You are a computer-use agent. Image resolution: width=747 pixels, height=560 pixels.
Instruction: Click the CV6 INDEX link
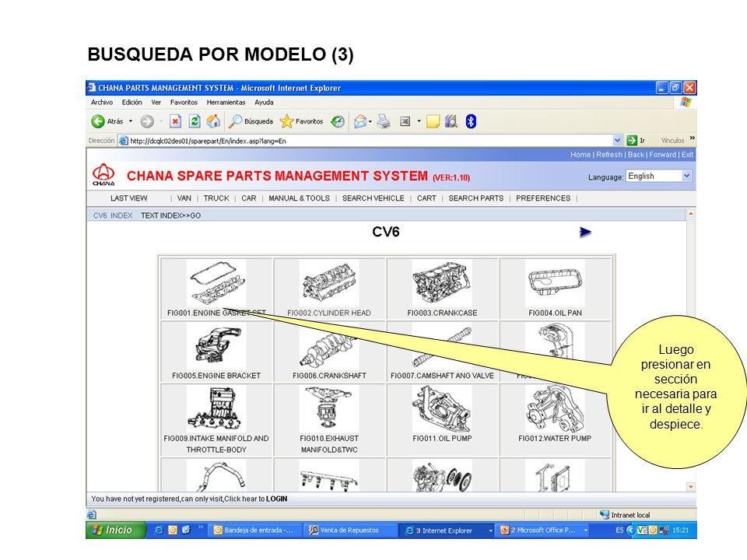113,215
